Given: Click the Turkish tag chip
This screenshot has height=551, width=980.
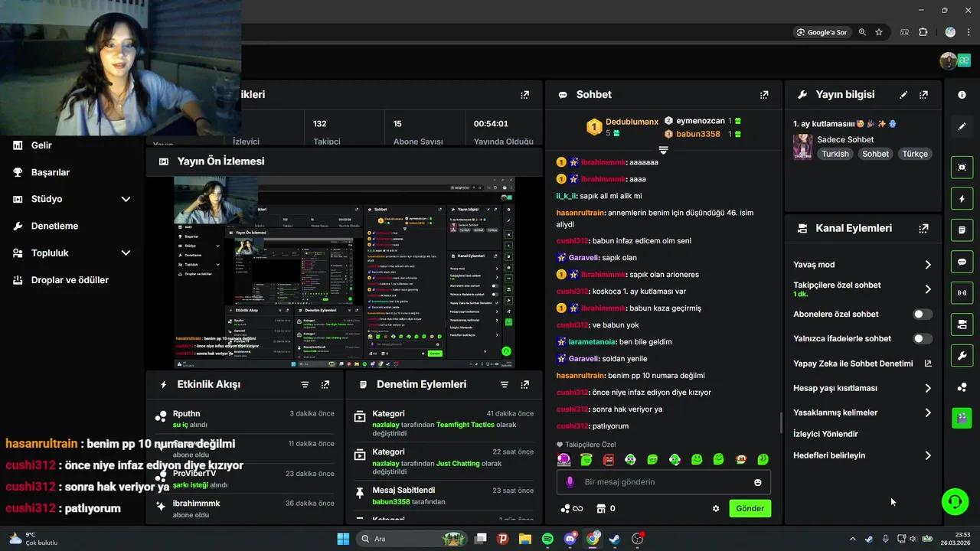Looking at the screenshot, I should 835,154.
